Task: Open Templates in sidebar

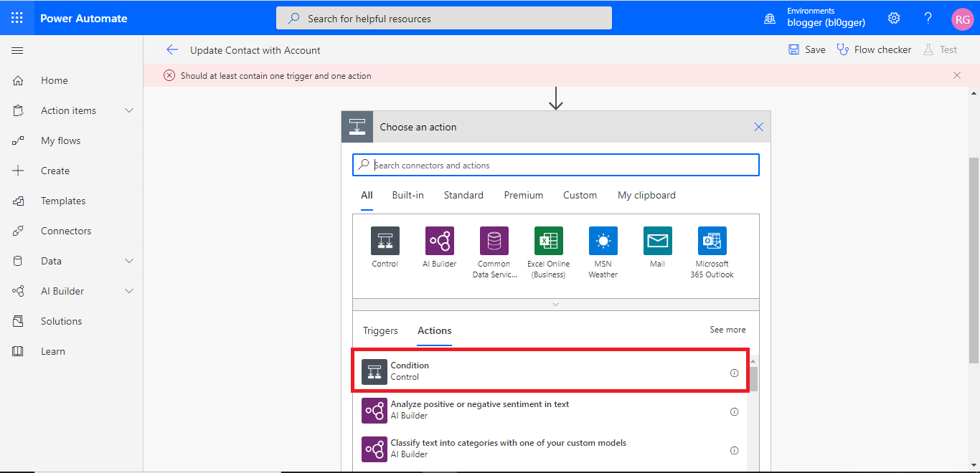Action: pyautogui.click(x=63, y=201)
